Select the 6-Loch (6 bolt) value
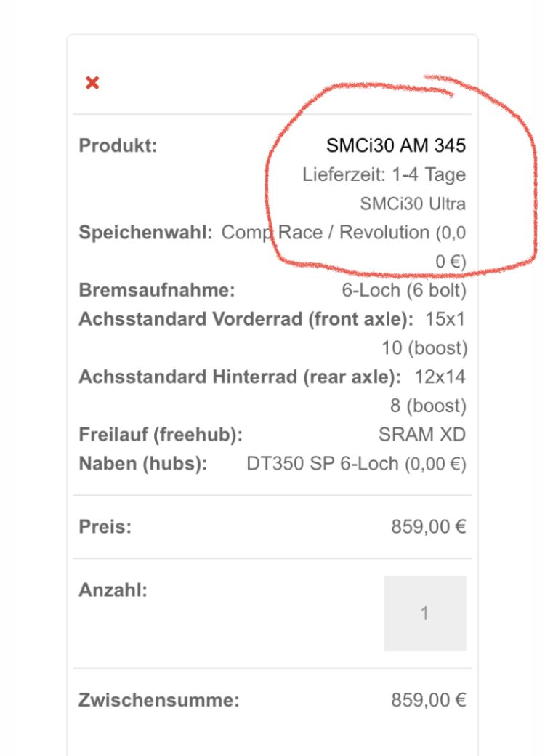 coord(404,291)
